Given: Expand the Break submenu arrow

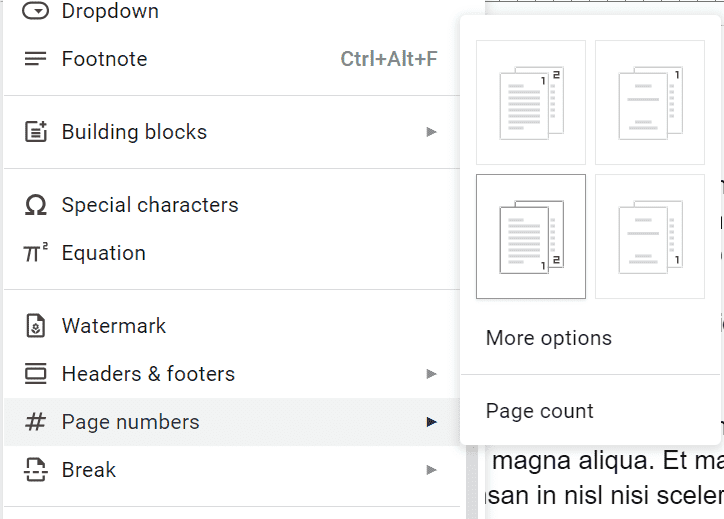Looking at the screenshot, I should tap(431, 470).
